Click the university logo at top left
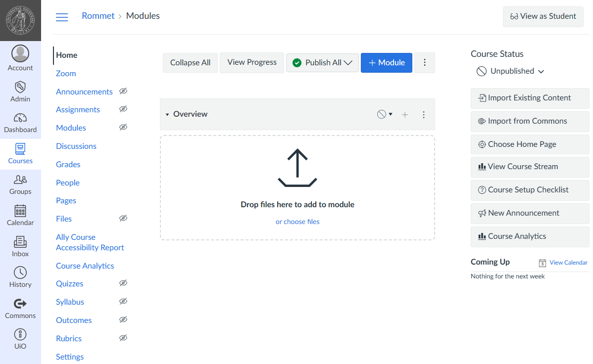This screenshot has width=593, height=364. click(x=20, y=20)
